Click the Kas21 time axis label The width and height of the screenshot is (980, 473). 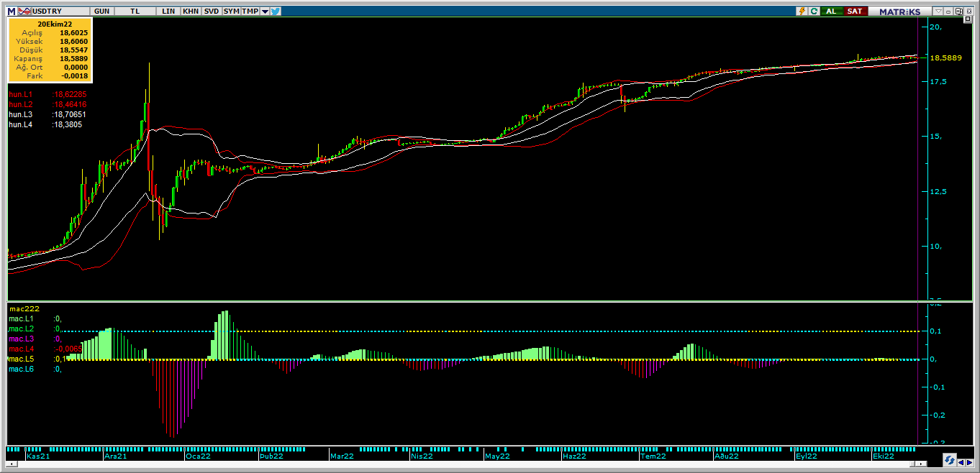(38, 456)
